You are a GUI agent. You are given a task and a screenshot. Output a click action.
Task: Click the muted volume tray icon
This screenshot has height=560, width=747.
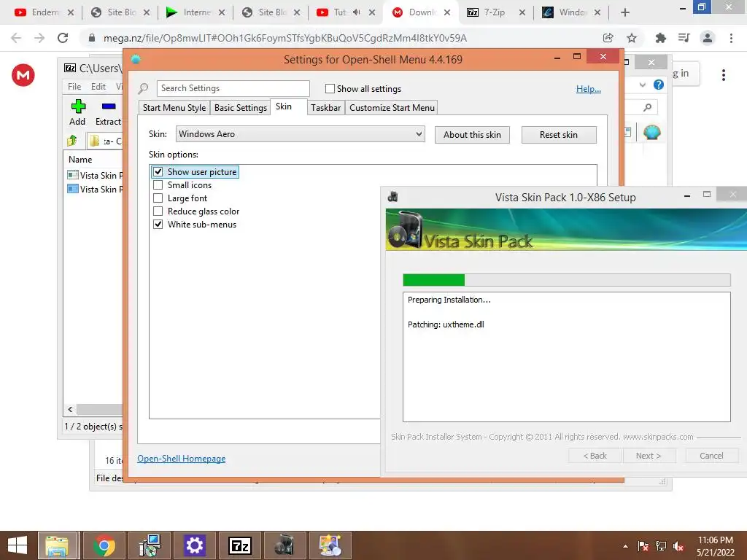point(678,546)
